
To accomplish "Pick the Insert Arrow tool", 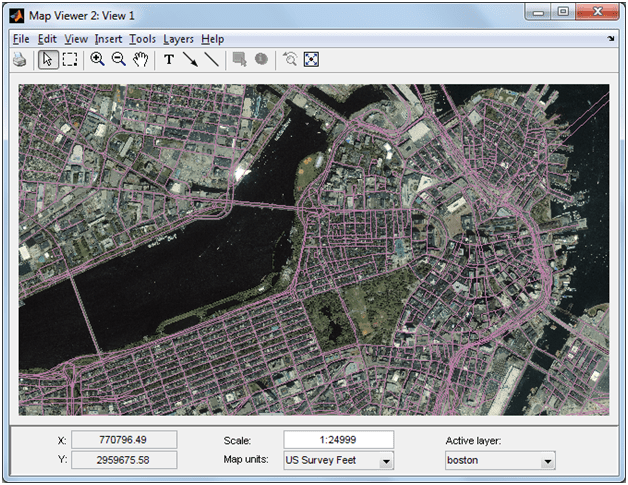I will tap(190, 60).
